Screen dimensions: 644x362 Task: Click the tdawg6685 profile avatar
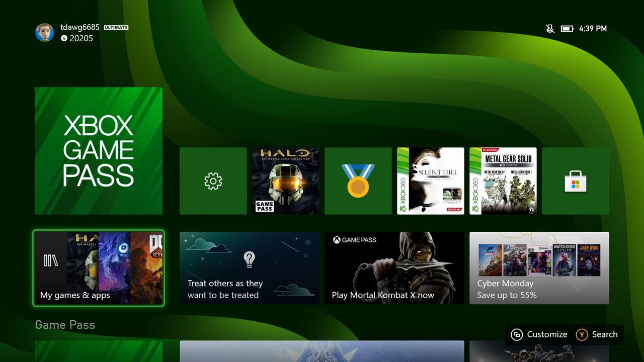[44, 32]
